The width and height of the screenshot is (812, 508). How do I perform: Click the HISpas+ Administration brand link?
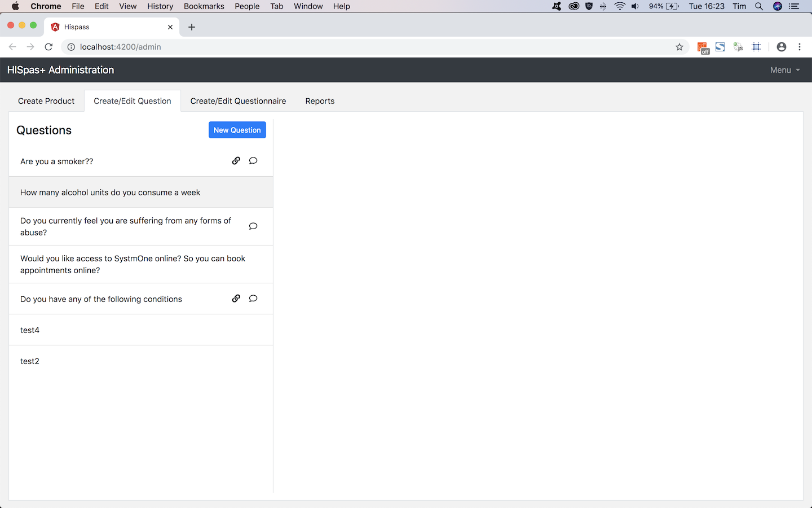[61, 70]
